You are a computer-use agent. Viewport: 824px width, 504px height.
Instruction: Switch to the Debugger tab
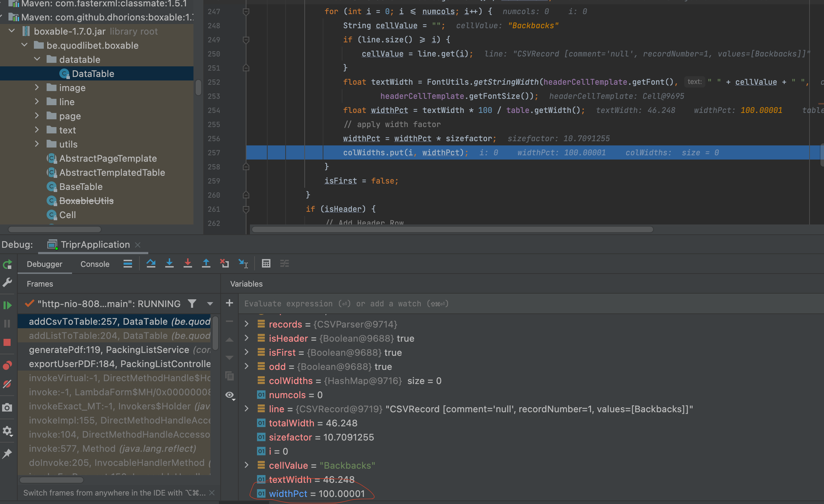(x=44, y=264)
